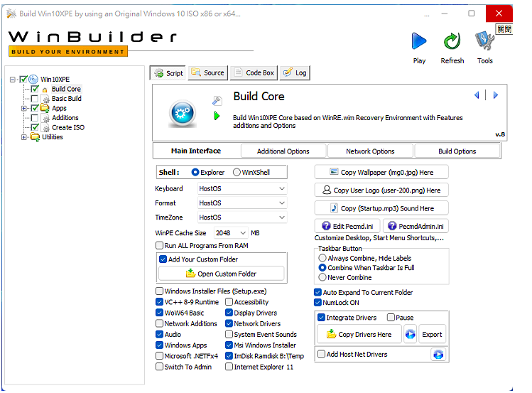Screen dimensions: 532x393
Task: Check the Additions tree checkbox
Action: 35,118
